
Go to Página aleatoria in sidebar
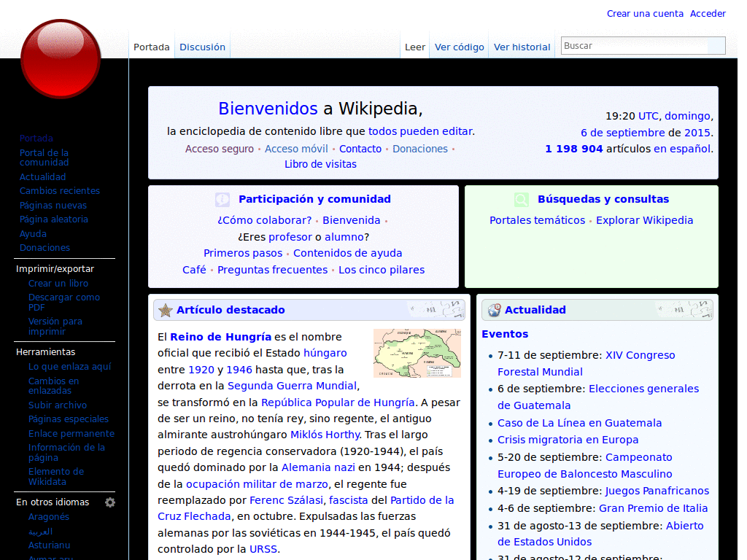tap(53, 219)
